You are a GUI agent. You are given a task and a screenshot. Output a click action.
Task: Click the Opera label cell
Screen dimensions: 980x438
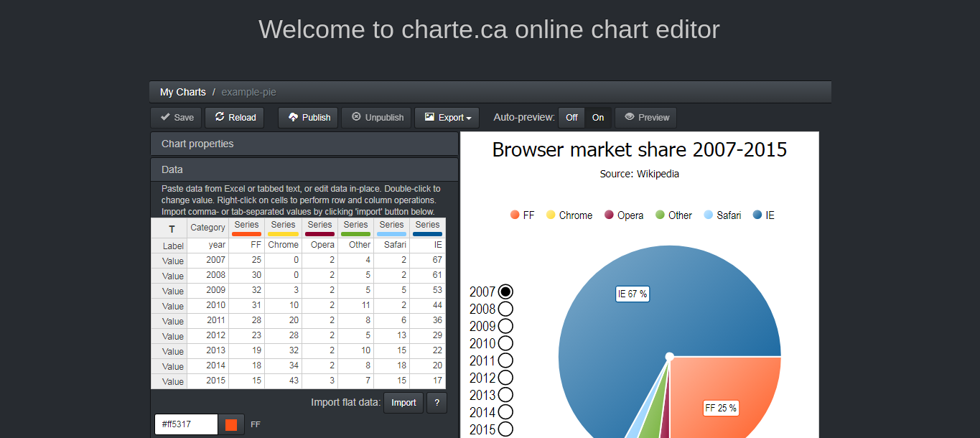(319, 246)
